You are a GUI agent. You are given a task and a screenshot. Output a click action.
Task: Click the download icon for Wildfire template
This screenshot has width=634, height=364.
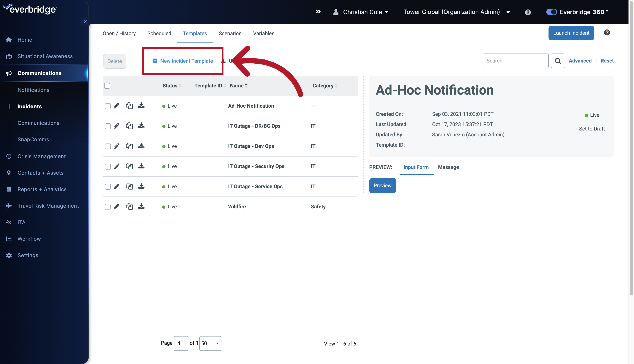141,206
